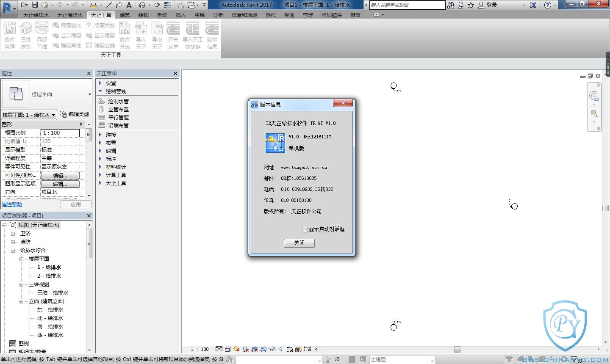This screenshot has height=364, width=610.
Task: Expand the 材料统计 section in 天正菜单
Action: coord(100,167)
